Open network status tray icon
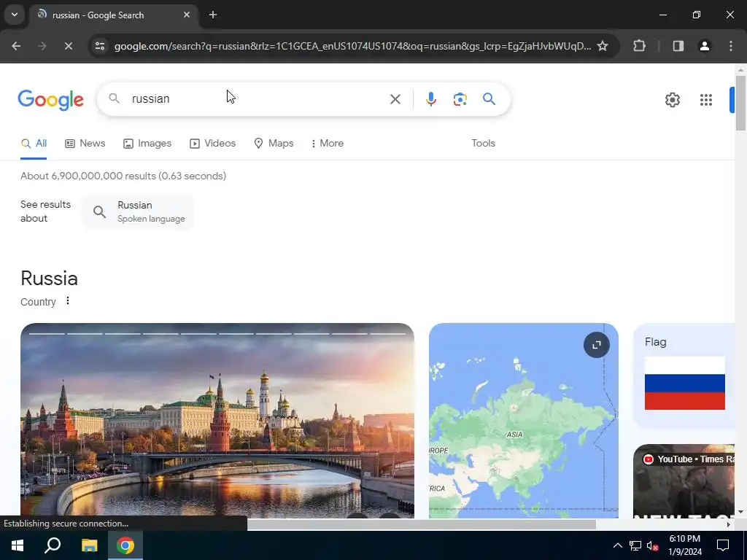 click(635, 545)
